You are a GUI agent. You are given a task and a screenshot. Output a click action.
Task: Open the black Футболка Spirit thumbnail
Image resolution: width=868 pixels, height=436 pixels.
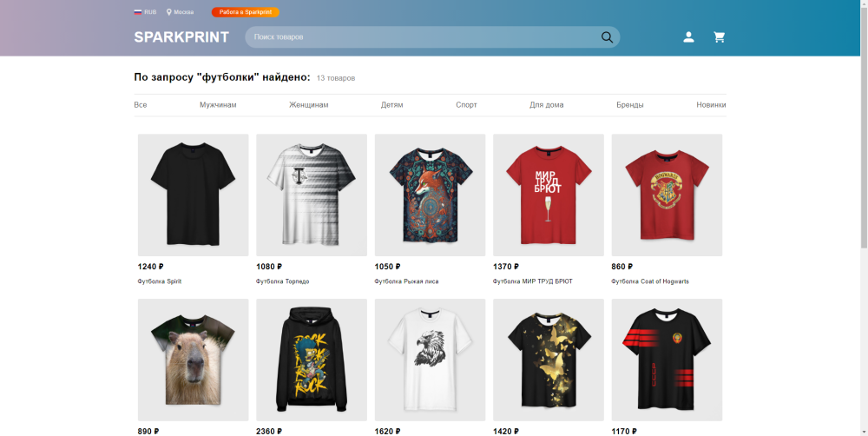click(193, 195)
